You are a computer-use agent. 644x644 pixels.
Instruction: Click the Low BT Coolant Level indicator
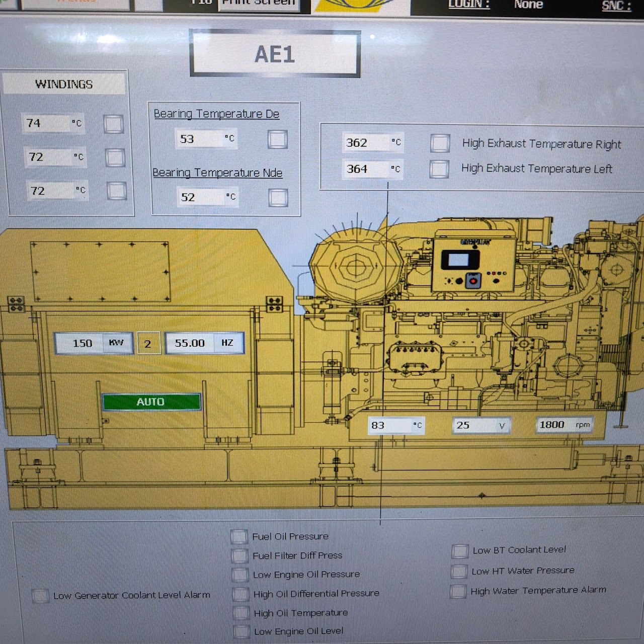pyautogui.click(x=459, y=551)
